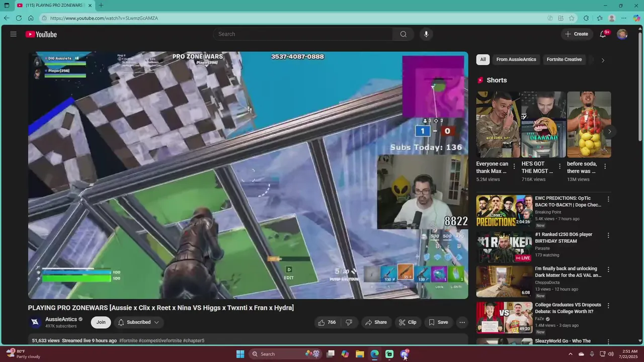This screenshot has height=362, width=644.
Task: Select the All filter chip
Action: pyautogui.click(x=483, y=59)
